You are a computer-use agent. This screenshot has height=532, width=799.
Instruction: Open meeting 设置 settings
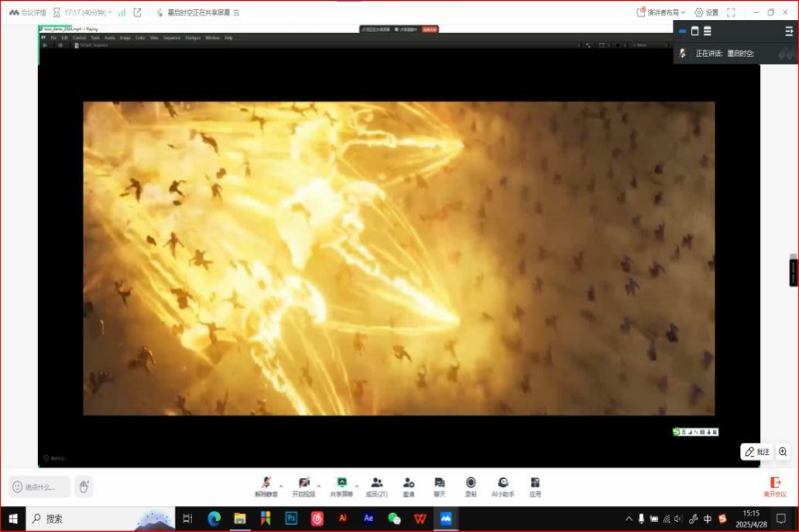(706, 12)
